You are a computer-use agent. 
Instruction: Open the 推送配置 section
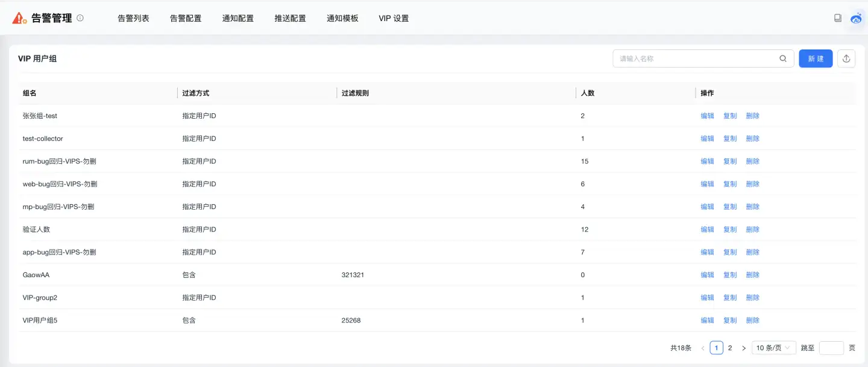tap(290, 18)
